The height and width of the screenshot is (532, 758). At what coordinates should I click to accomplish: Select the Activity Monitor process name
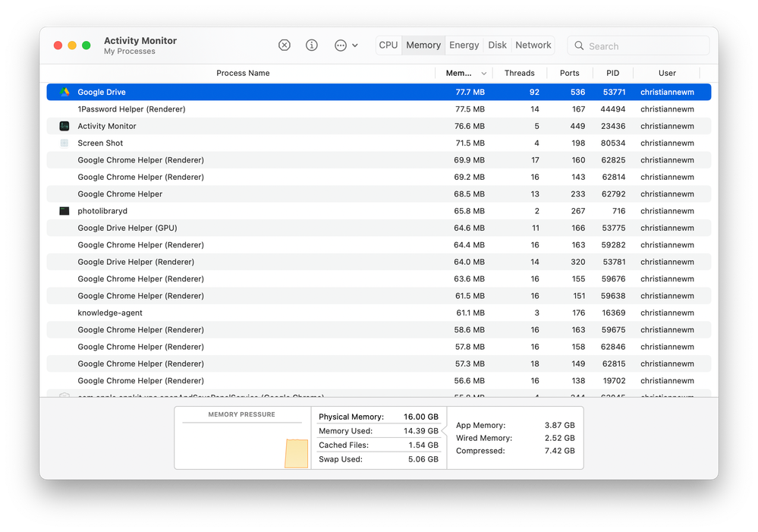pyautogui.click(x=107, y=126)
